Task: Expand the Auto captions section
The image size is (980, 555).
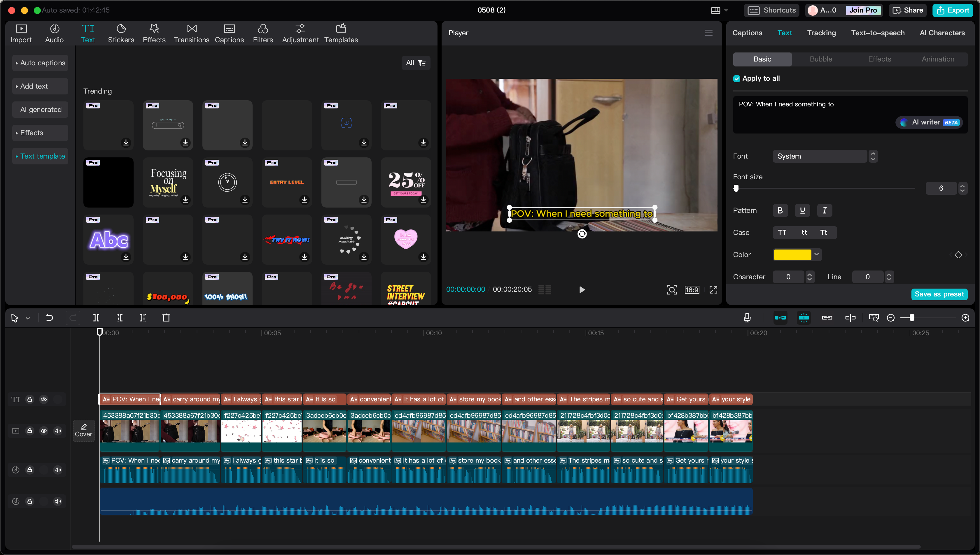Action: coord(40,63)
